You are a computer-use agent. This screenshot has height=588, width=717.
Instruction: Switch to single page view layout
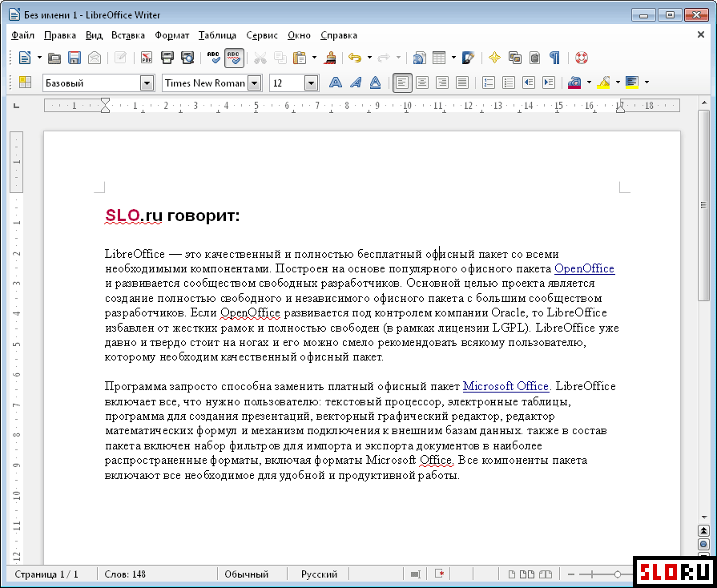[x=513, y=574]
